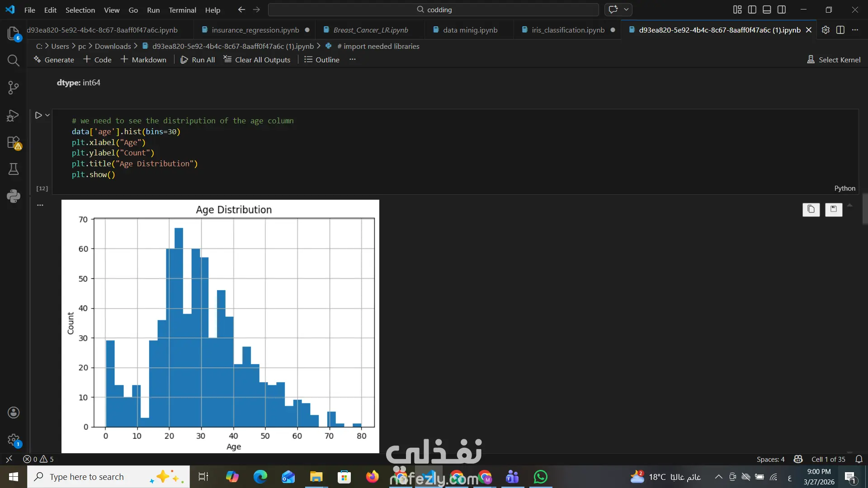Save the histogram plot image

coord(833,209)
